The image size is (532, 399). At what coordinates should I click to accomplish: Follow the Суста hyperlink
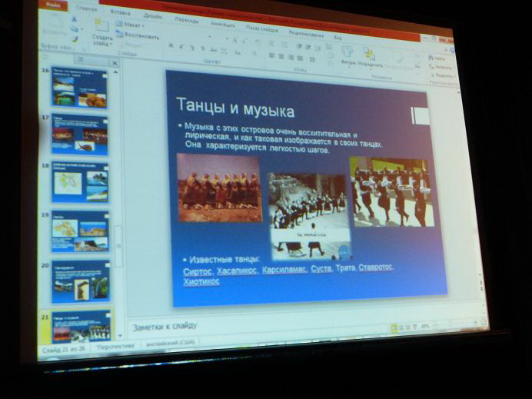(x=321, y=269)
